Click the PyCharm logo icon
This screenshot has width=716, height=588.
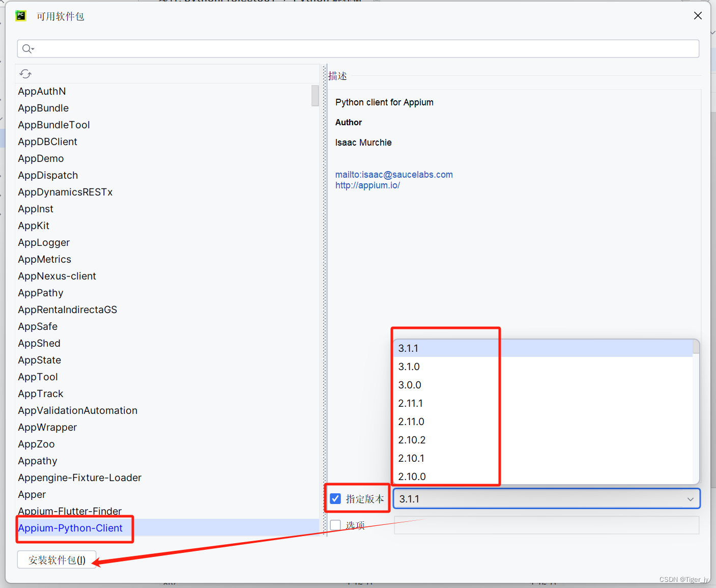tap(20, 15)
